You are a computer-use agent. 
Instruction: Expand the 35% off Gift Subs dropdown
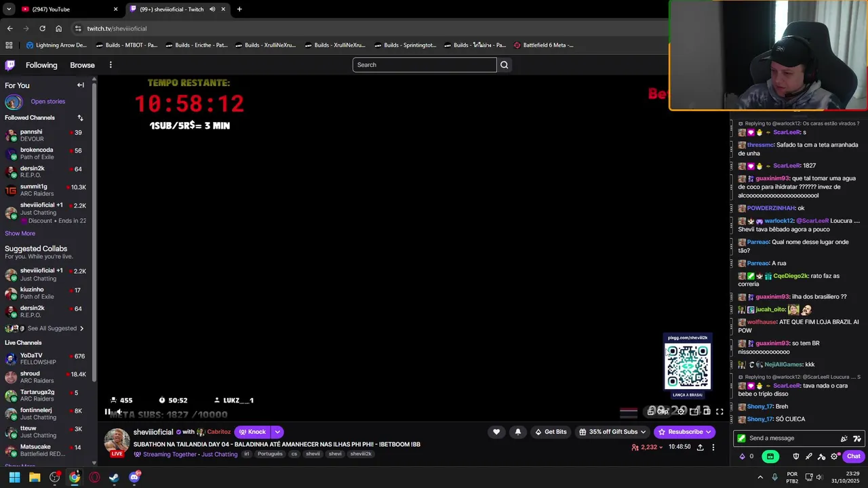click(612, 432)
